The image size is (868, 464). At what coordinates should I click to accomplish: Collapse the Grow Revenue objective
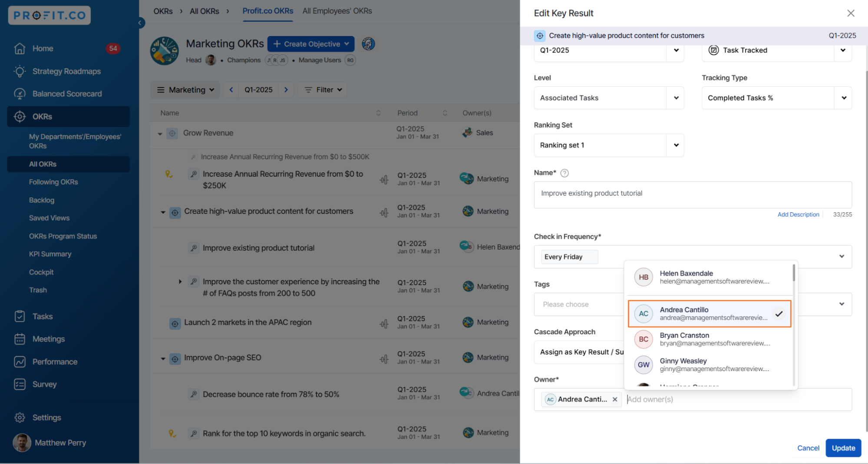(x=160, y=134)
